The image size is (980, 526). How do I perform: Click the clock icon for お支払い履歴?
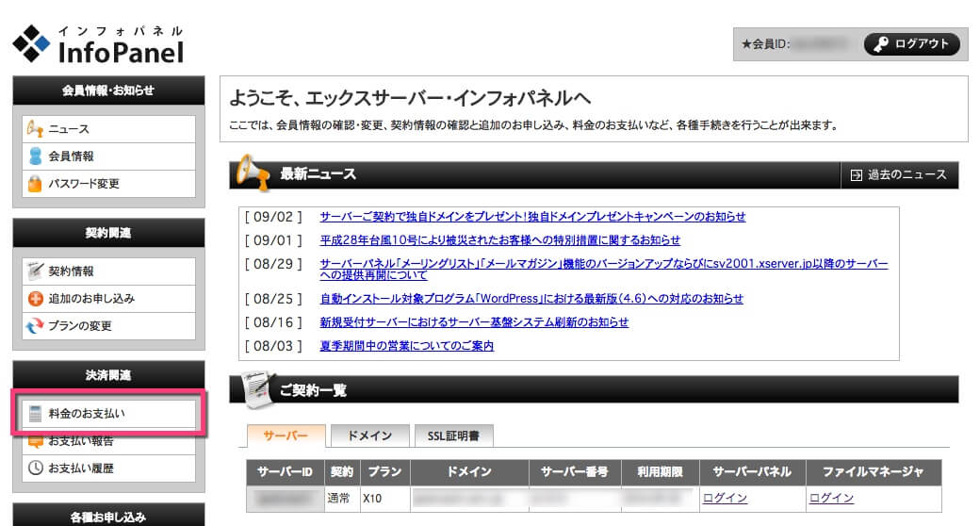(x=36, y=468)
